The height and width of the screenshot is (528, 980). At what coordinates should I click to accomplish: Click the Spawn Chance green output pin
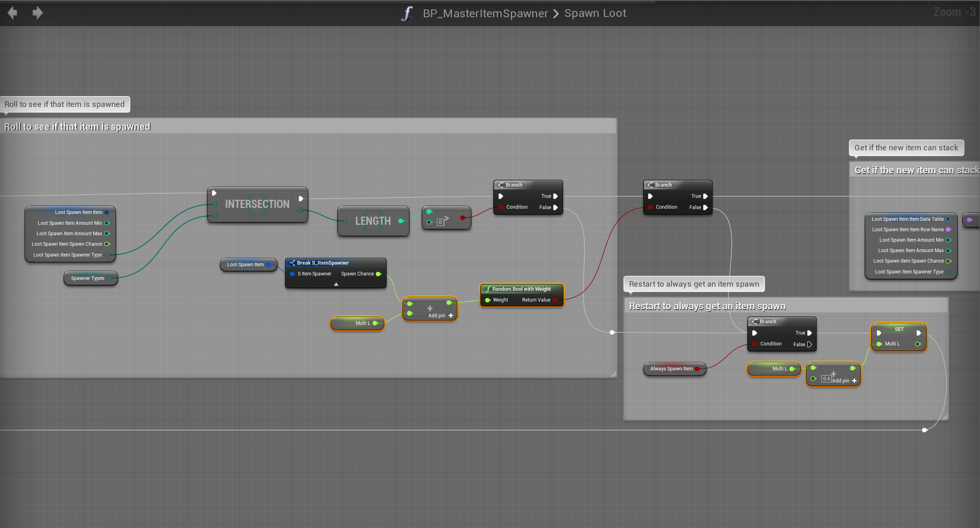378,274
